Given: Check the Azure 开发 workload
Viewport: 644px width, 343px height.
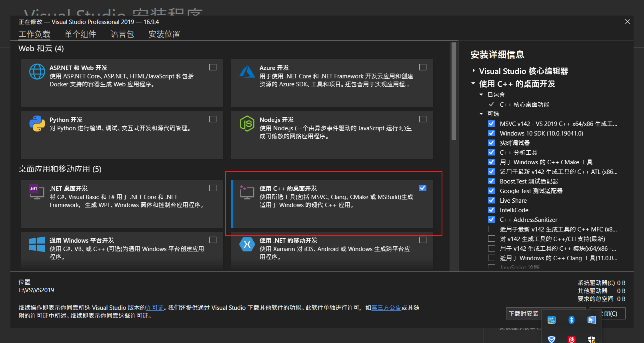Looking at the screenshot, I should coord(423,67).
